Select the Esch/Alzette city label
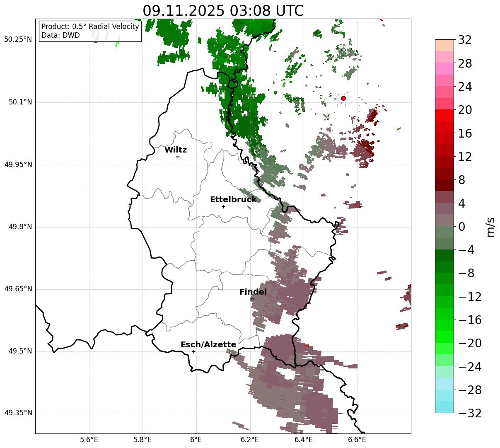Screen dimensions: 500x448 click(208, 345)
